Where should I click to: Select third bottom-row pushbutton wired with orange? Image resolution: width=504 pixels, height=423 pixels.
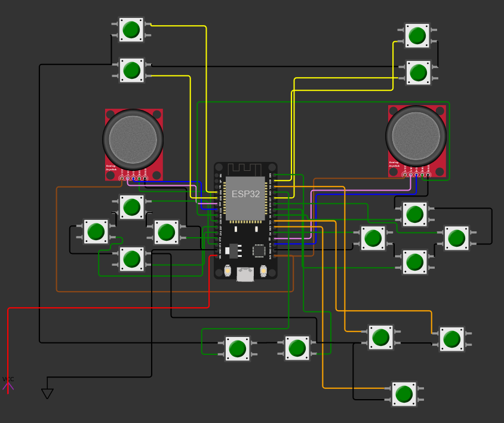coord(380,337)
